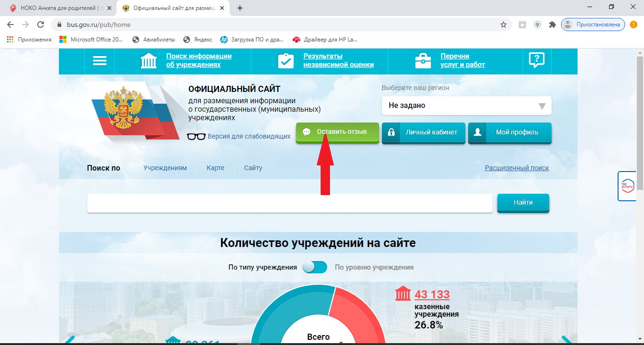Open Перечни услуг и работ menu link

coord(462,60)
